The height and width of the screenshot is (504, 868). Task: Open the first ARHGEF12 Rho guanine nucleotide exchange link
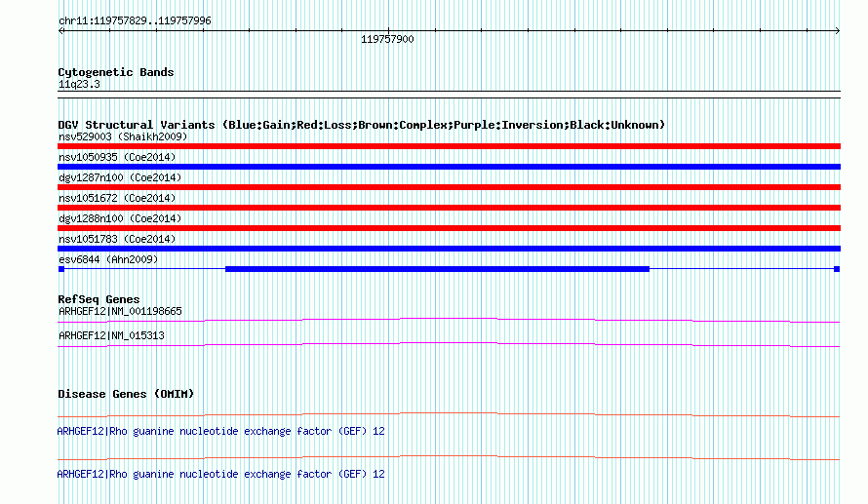tap(220, 431)
